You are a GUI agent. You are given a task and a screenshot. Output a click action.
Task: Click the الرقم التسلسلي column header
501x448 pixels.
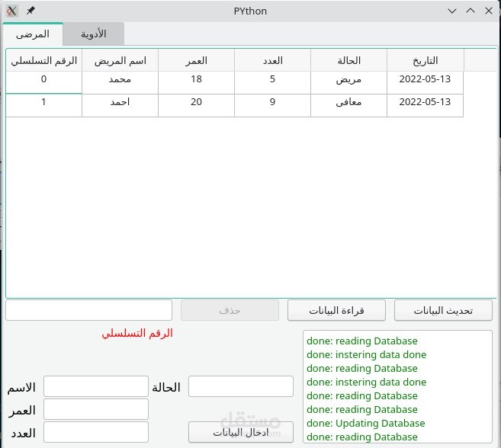point(44,60)
